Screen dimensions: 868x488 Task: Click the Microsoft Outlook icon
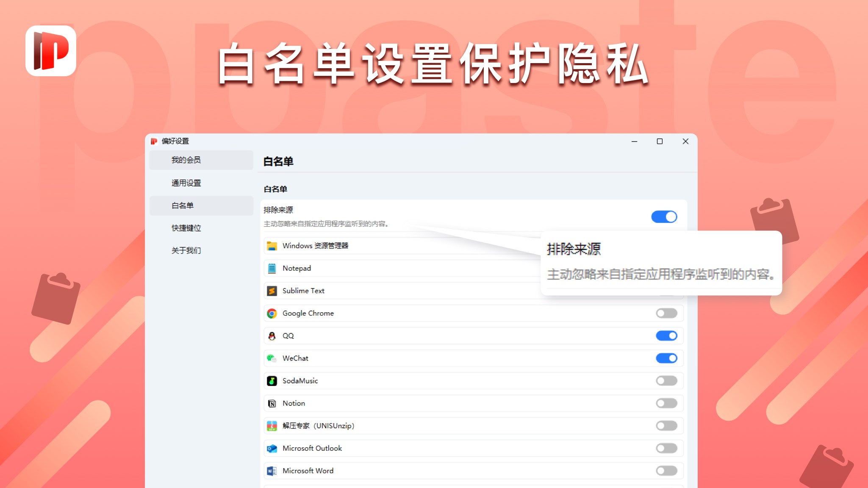click(272, 448)
